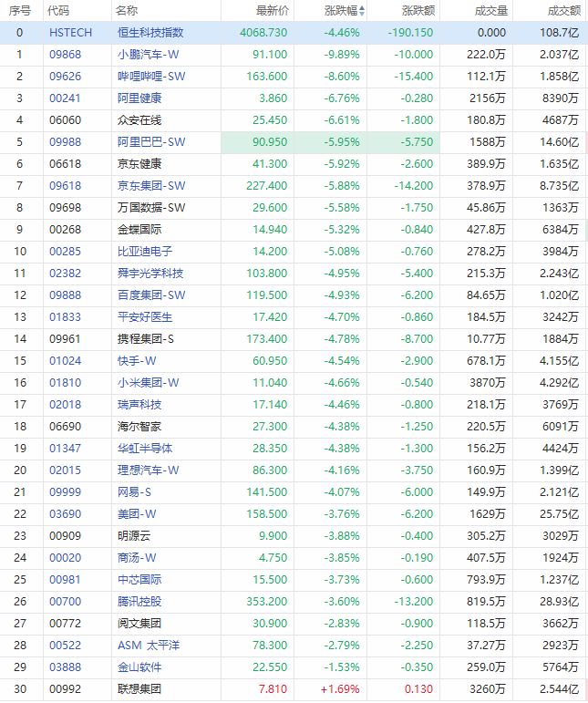Open 金山软件 stock link
588x703 pixels.
tap(139, 667)
